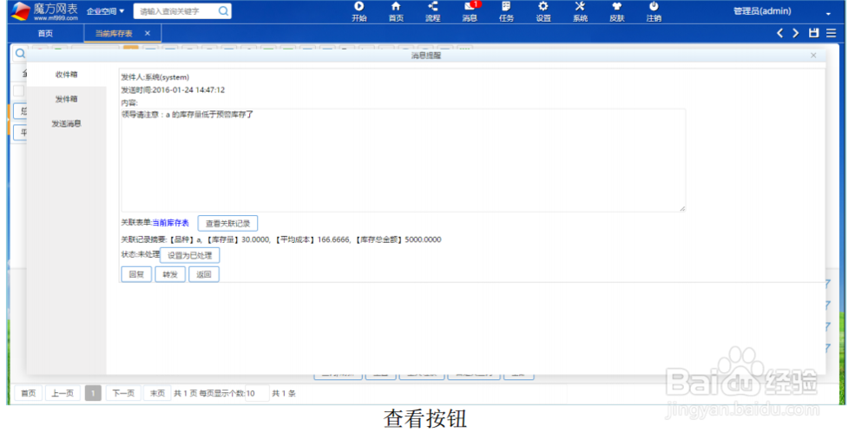Expand the 企业空间 dropdown
The width and height of the screenshot is (868, 439).
[105, 11]
